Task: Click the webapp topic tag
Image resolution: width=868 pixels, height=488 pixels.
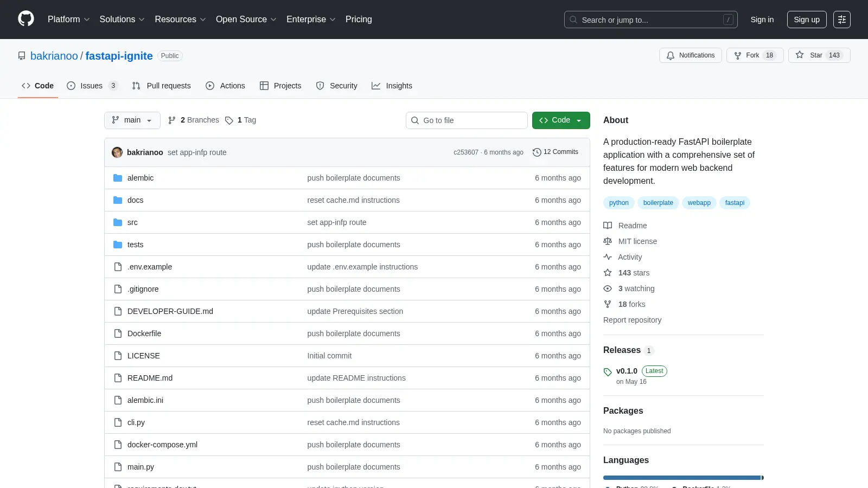Action: tap(699, 203)
